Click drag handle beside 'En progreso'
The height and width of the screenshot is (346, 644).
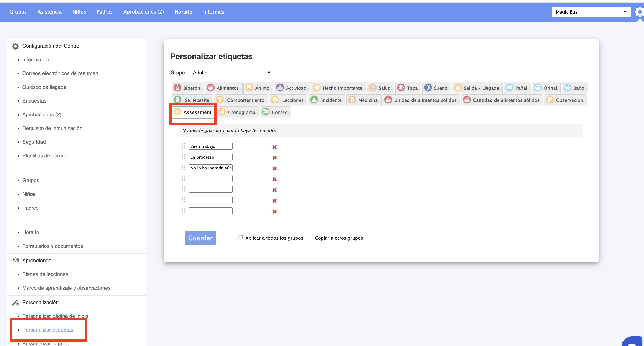183,157
